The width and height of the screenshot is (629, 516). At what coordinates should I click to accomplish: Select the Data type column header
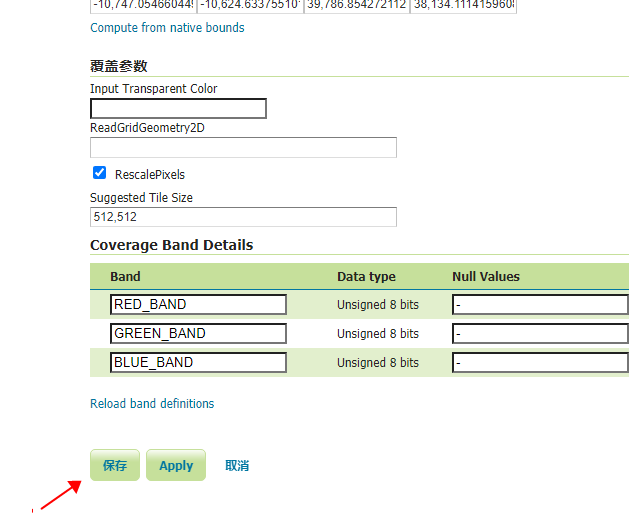click(366, 276)
